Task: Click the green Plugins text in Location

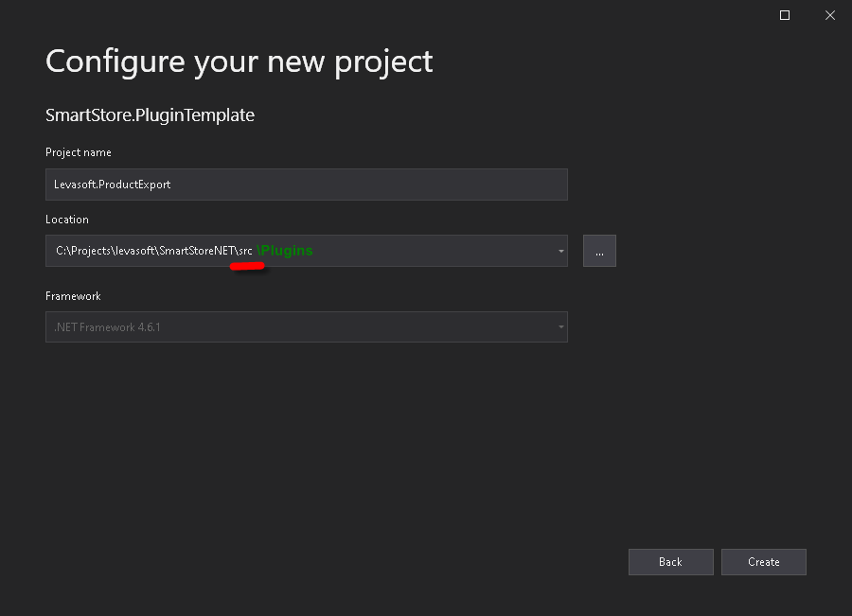Action: [x=286, y=250]
